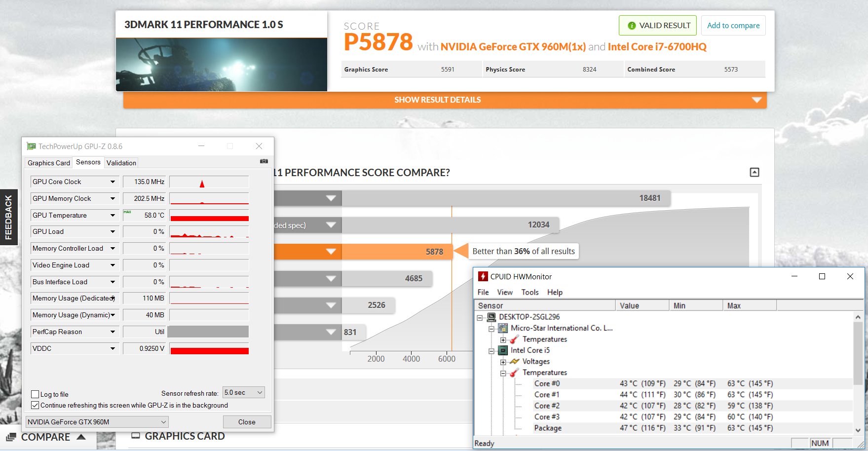Viewport: 868px width, 451px height.
Task: Click the Value column header in HWMonitor
Action: 642,305
